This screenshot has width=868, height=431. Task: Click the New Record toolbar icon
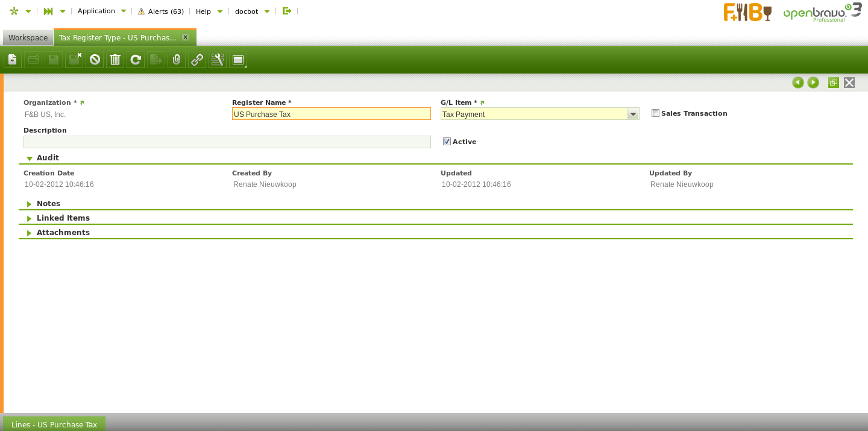coord(13,60)
